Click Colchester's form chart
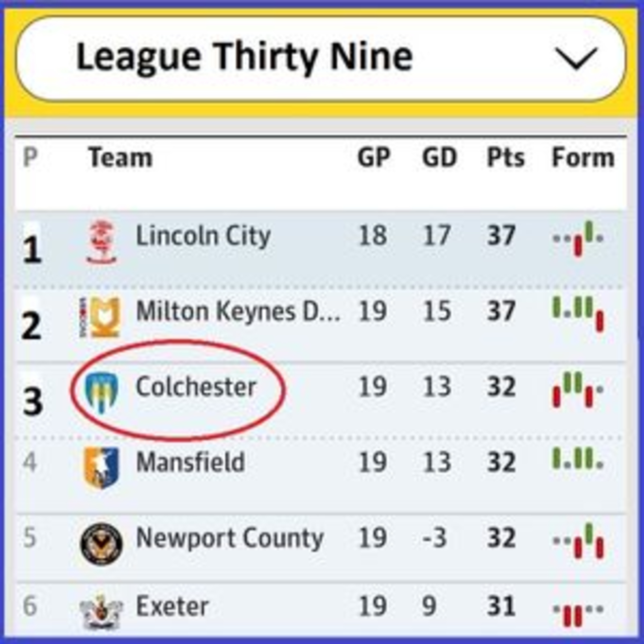 pos(578,390)
